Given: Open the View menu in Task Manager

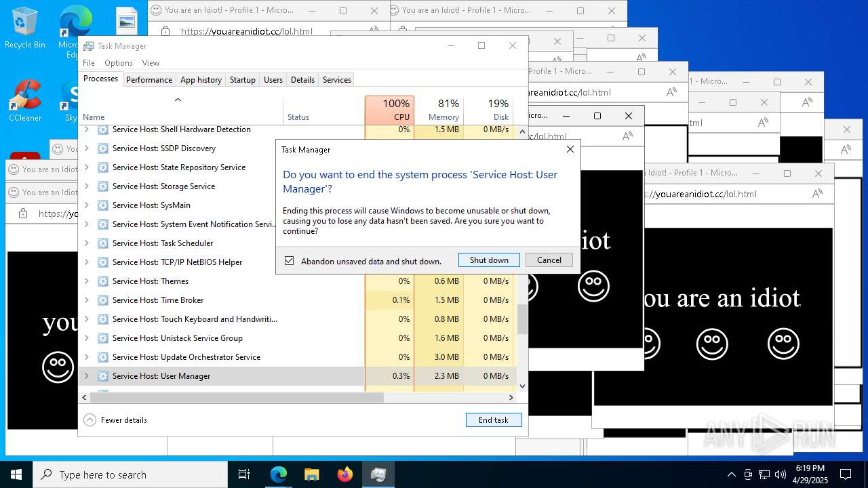Looking at the screenshot, I should coord(151,63).
